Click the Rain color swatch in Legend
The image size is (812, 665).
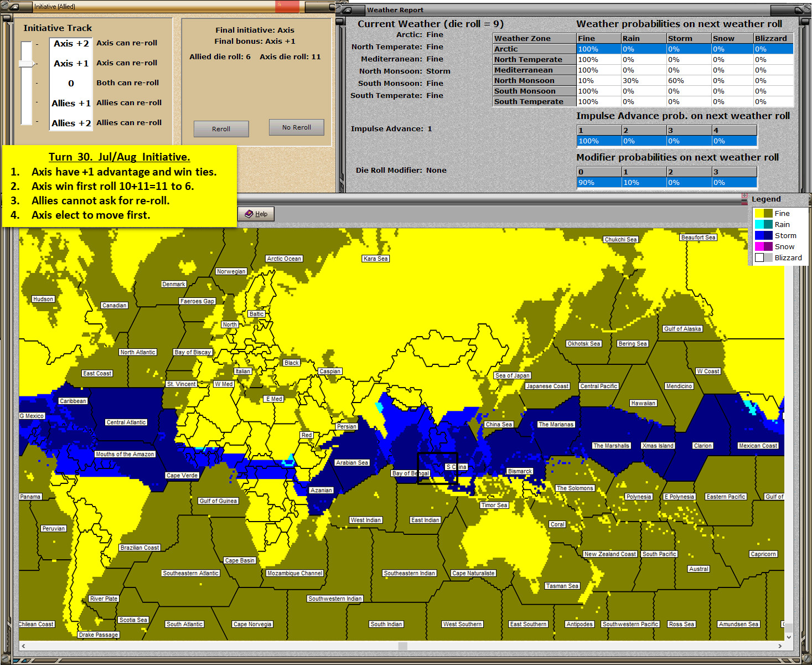coord(763,224)
